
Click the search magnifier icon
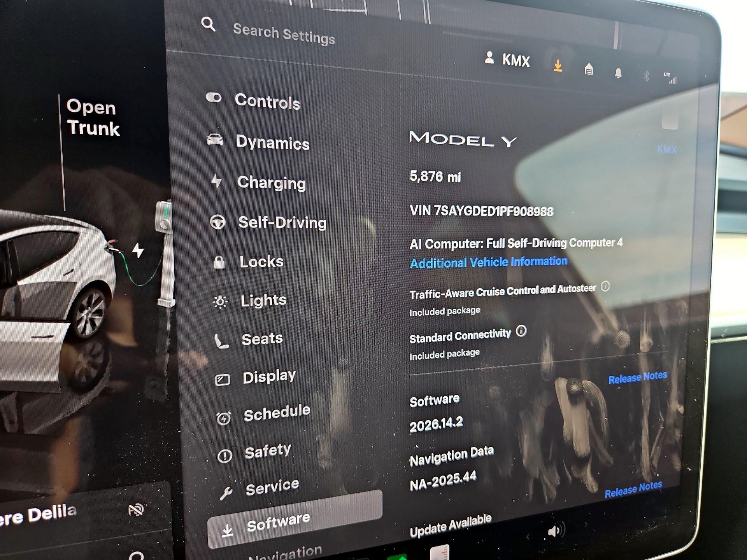tap(208, 24)
